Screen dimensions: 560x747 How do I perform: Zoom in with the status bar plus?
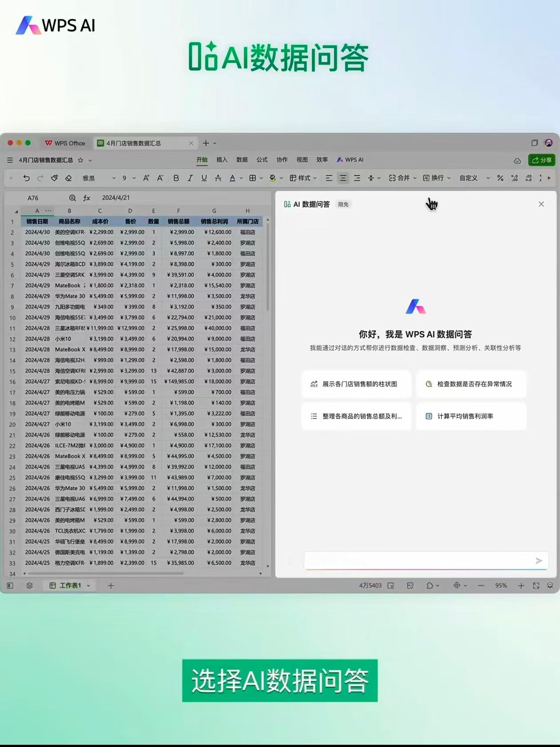coord(521,586)
